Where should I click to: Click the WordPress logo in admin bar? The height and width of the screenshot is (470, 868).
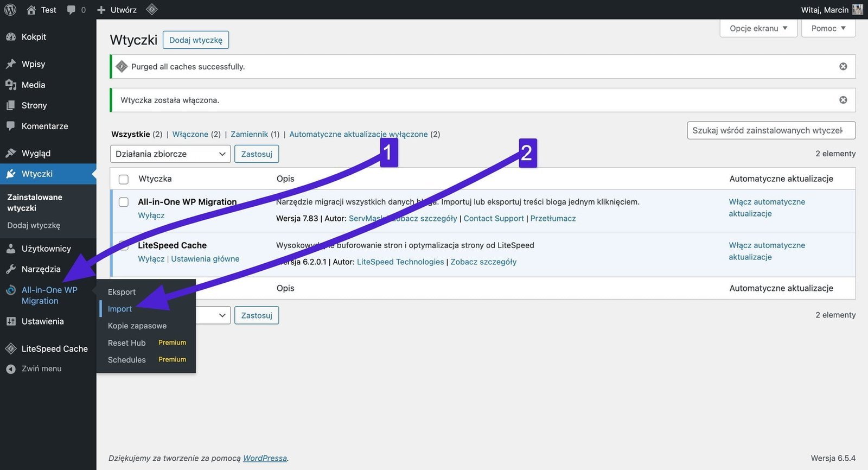tap(10, 10)
